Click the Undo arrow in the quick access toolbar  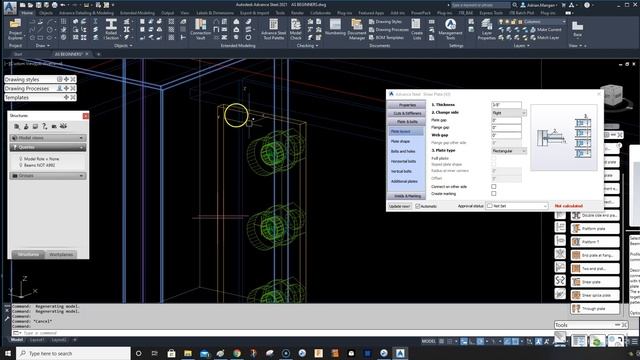click(63, 5)
